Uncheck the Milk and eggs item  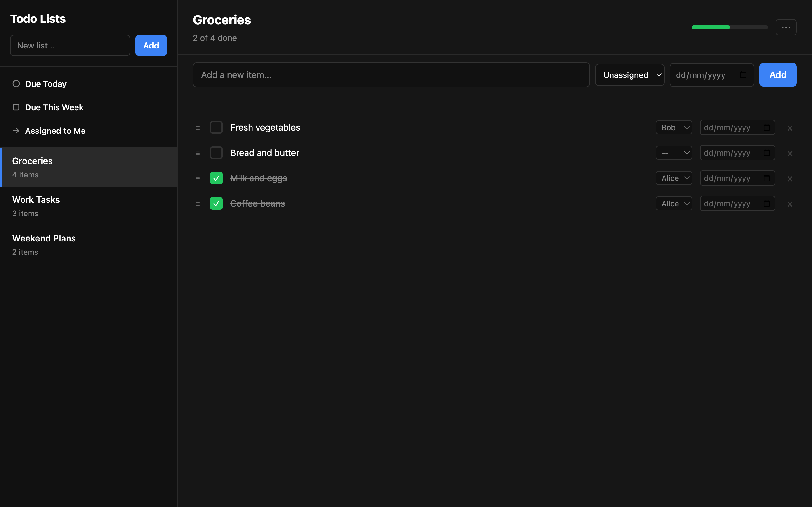(216, 178)
